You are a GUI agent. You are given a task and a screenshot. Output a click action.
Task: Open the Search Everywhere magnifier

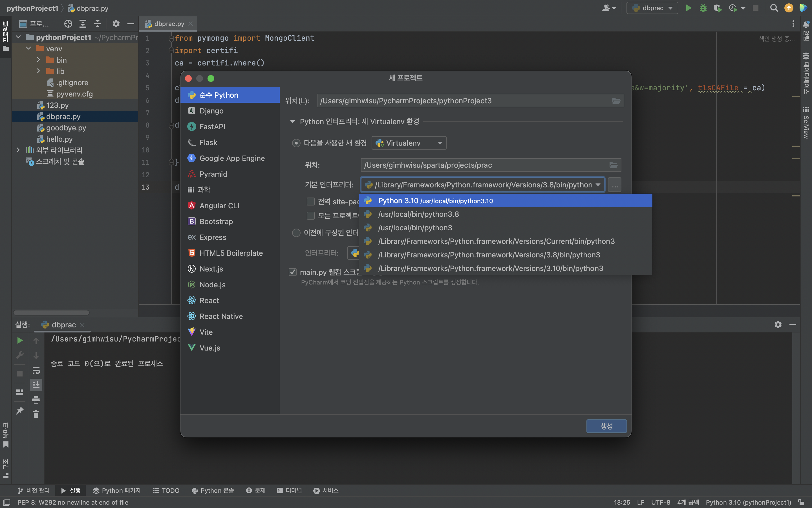pyautogui.click(x=774, y=8)
